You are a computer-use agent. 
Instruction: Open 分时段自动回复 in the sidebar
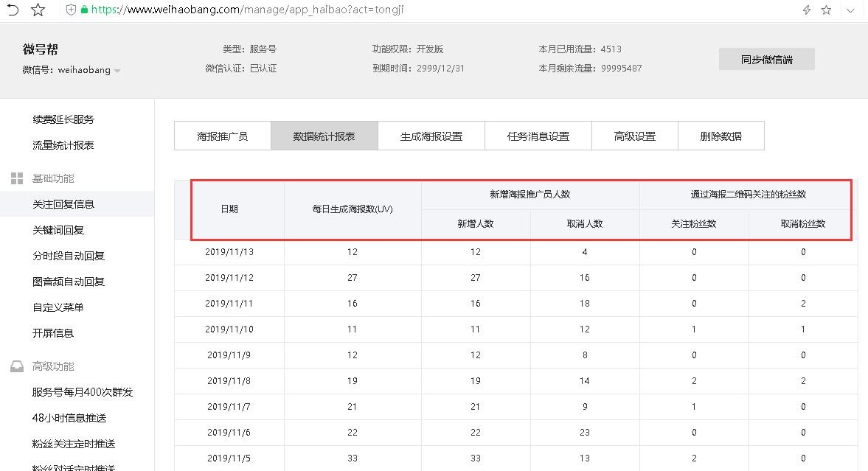pyautogui.click(x=69, y=256)
